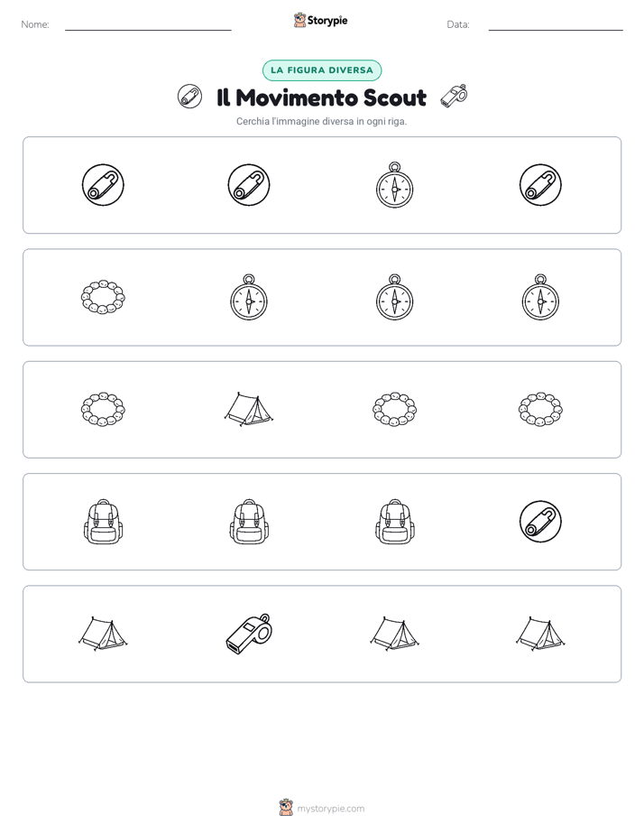
Task: Click the first backpack in row four
Action: (x=103, y=522)
